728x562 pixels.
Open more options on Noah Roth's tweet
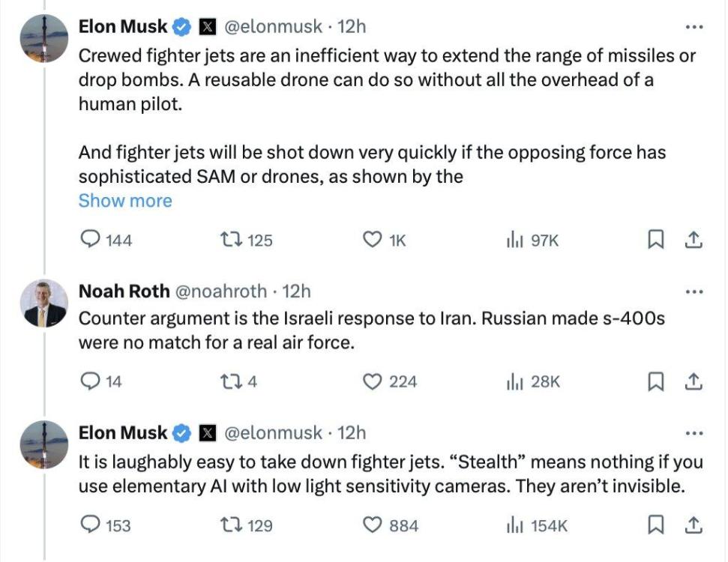coord(695,291)
